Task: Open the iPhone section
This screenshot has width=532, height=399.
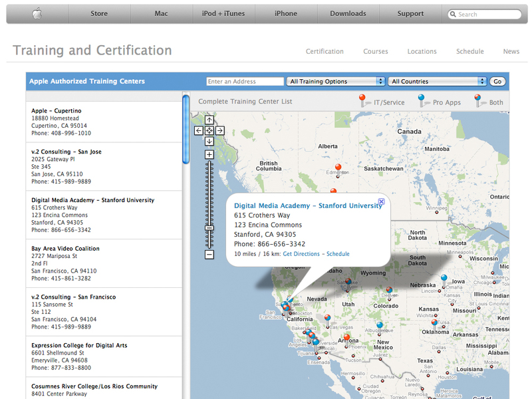Action: (x=286, y=13)
